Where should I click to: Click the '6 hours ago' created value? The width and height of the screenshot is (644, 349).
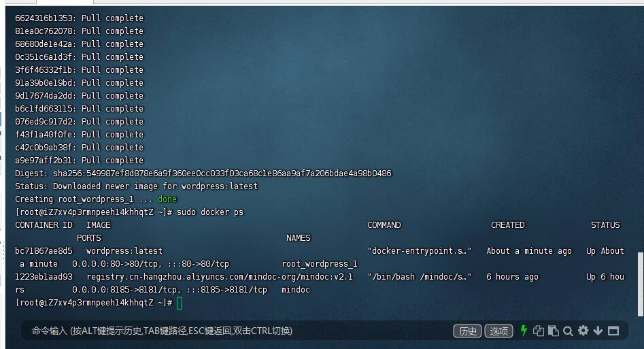[x=512, y=277]
